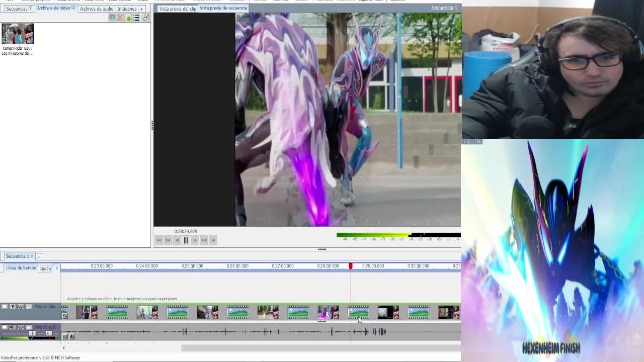Image resolution: width=644 pixels, height=362 pixels.
Task: Toggle the video track lock icon
Action: 29,307
